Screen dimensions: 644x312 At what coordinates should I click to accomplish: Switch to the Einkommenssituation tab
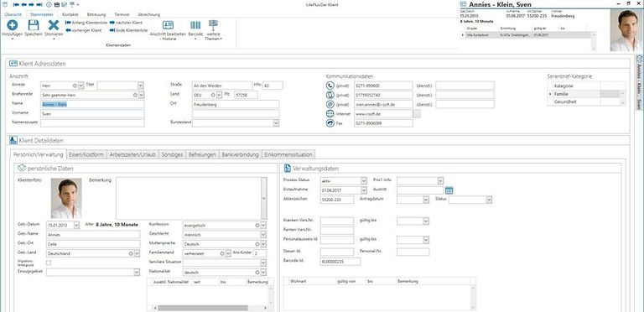(288, 155)
